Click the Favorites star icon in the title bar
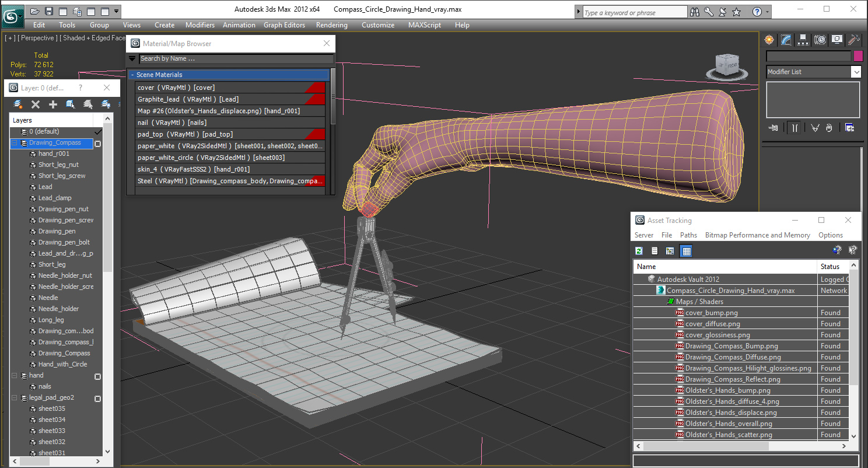The width and height of the screenshot is (868, 468). pyautogui.click(x=737, y=12)
